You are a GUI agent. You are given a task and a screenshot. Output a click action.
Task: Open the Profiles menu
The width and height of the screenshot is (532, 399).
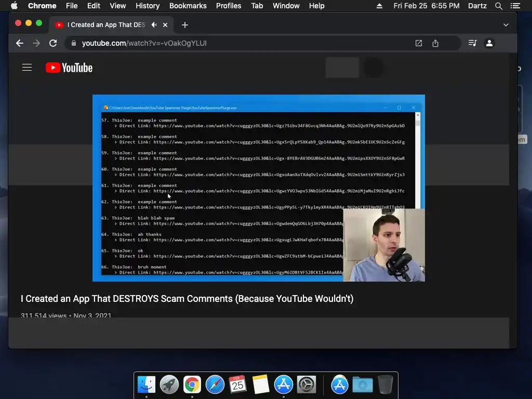pos(229,6)
